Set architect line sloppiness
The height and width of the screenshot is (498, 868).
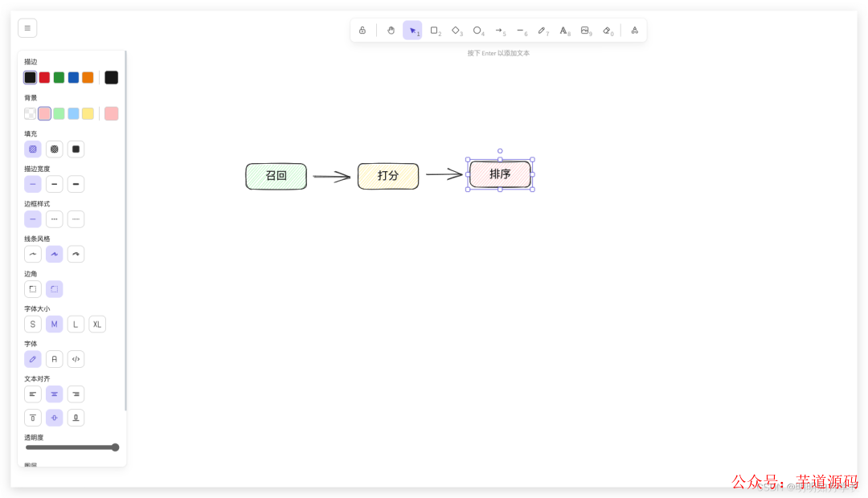tap(33, 254)
